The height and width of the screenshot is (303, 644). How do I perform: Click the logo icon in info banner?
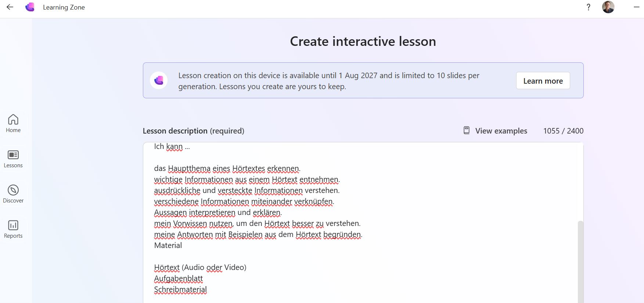(159, 80)
